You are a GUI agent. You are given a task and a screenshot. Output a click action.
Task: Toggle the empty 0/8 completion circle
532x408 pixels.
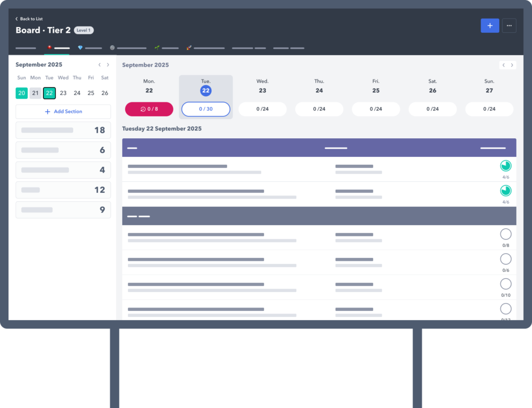pyautogui.click(x=506, y=234)
